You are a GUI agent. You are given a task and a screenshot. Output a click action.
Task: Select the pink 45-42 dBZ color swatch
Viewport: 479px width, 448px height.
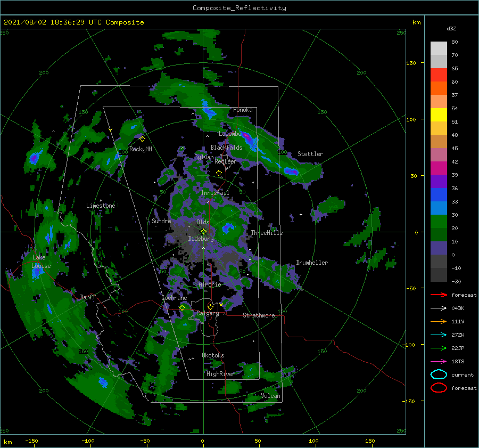[x=439, y=155]
